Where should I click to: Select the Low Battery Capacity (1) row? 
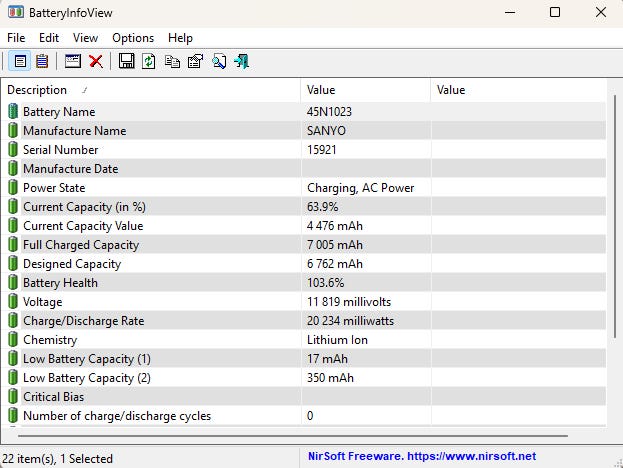point(304,359)
